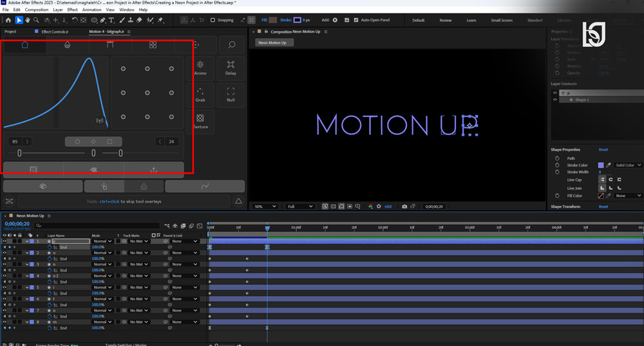Switch to the Small Screen workspace
Viewport: 644px width, 346px height.
(502, 20)
